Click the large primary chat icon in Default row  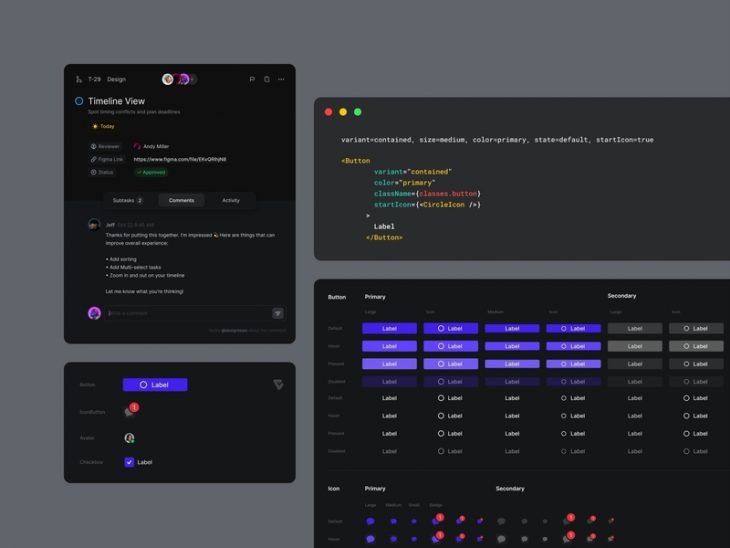coord(370,521)
